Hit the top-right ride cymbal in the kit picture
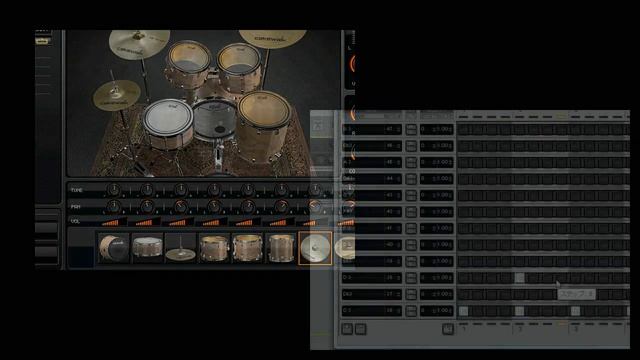The width and height of the screenshot is (640, 360). pos(273,38)
